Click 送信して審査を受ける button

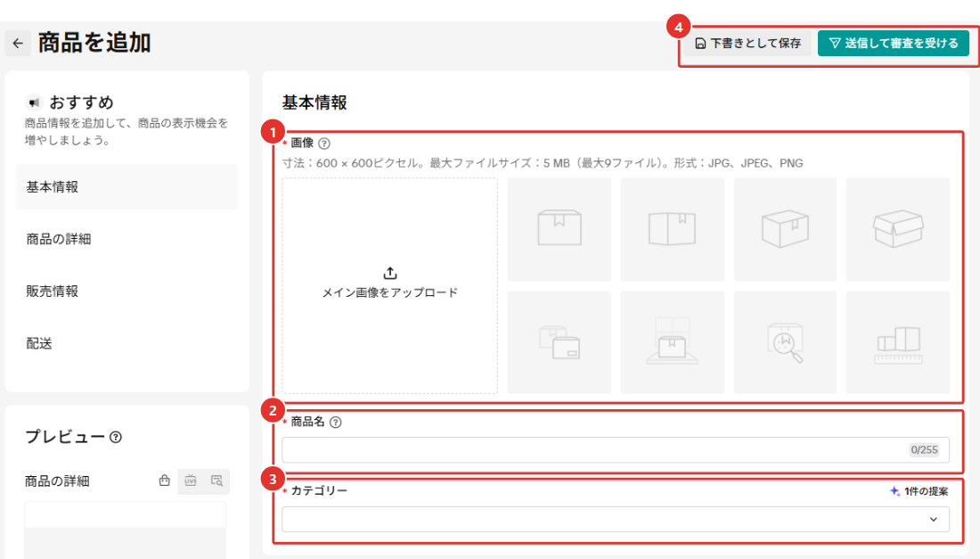893,43
